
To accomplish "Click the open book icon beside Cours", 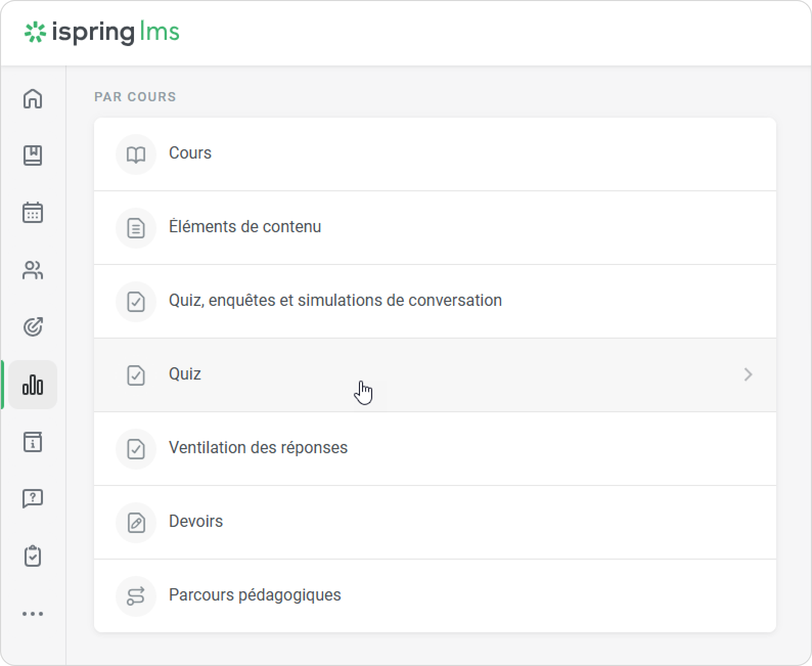I will pos(136,154).
